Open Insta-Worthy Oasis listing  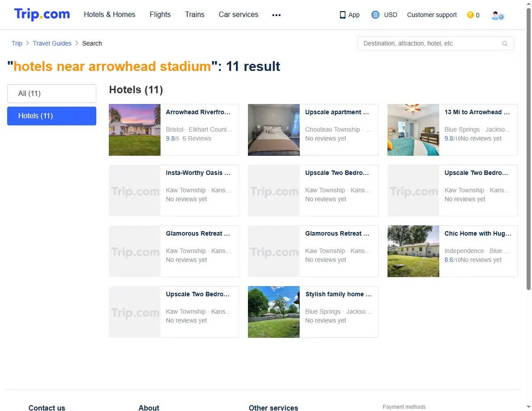tap(198, 173)
